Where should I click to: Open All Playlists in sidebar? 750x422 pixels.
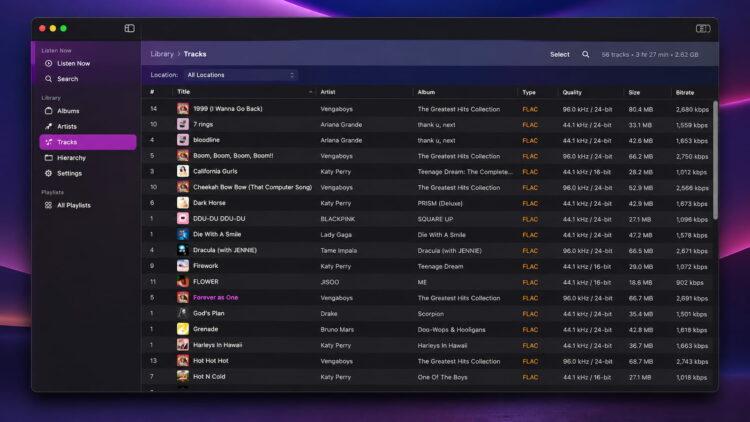[x=74, y=205]
